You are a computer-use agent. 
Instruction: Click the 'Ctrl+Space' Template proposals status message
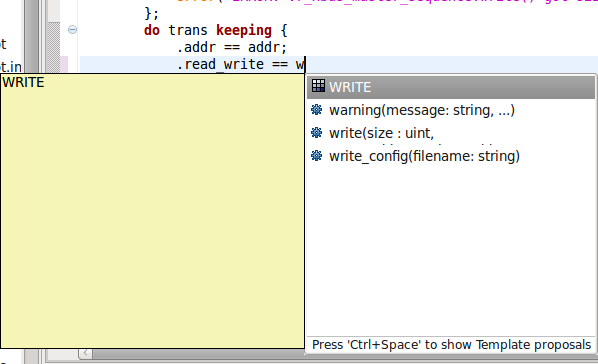click(451, 345)
